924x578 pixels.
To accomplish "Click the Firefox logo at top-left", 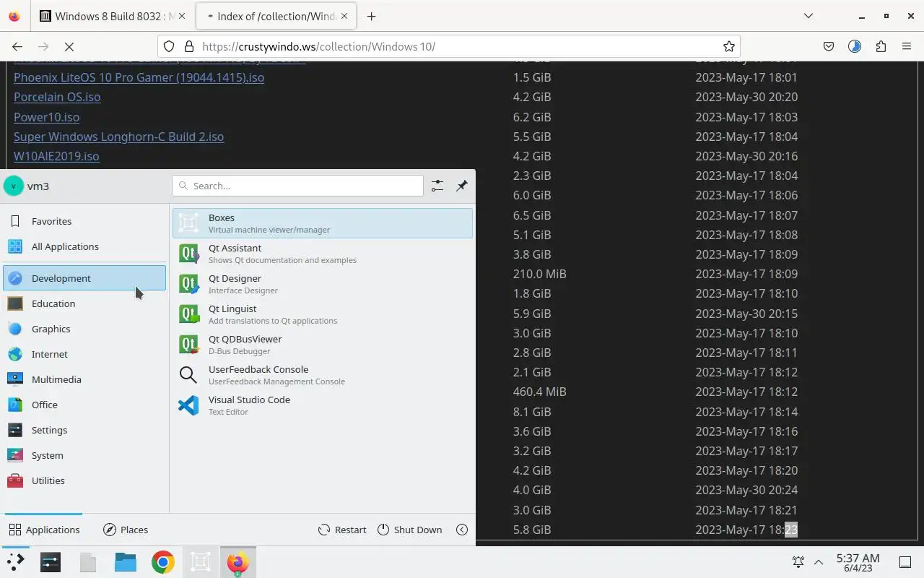I will click(x=14, y=16).
